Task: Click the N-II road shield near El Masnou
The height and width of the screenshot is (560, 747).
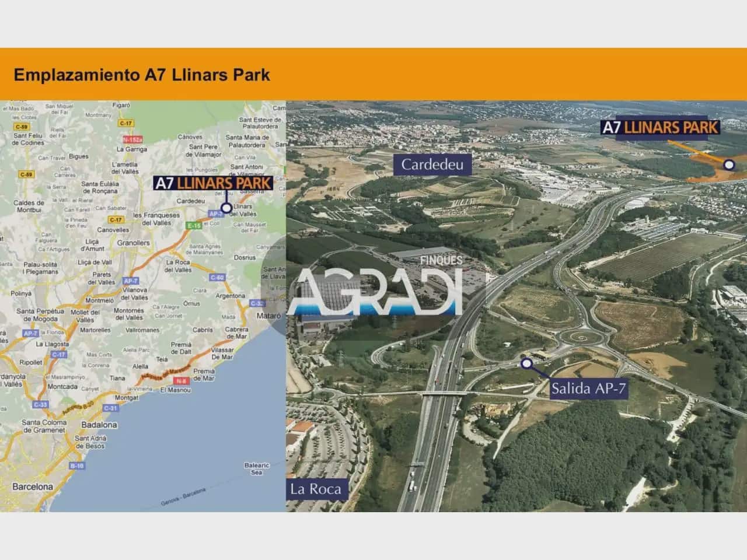Action: (x=180, y=380)
